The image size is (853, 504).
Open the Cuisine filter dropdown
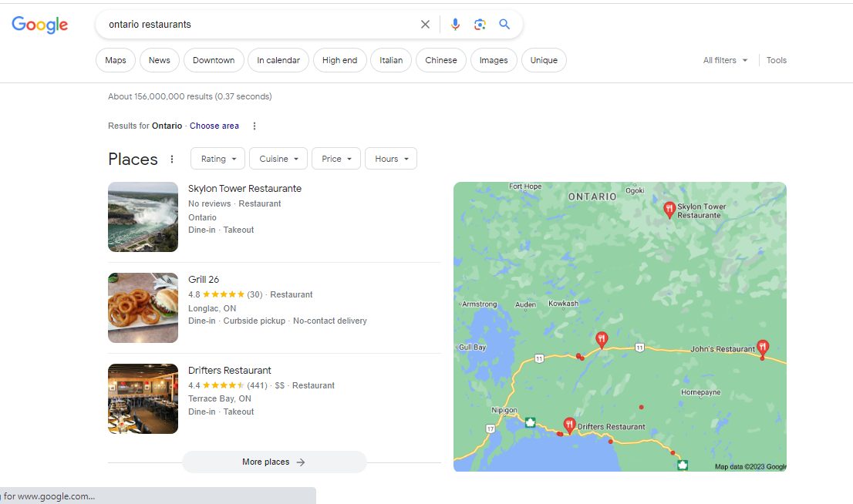(x=278, y=159)
